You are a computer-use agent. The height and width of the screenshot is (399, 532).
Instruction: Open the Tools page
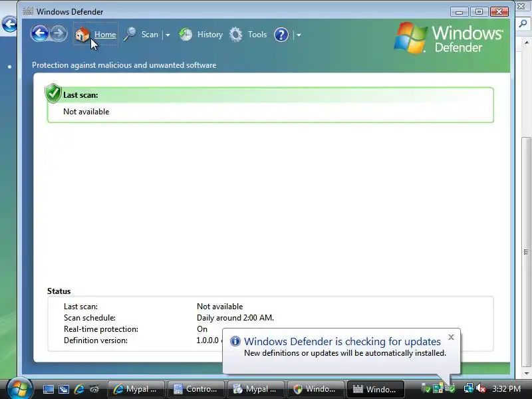coord(257,35)
